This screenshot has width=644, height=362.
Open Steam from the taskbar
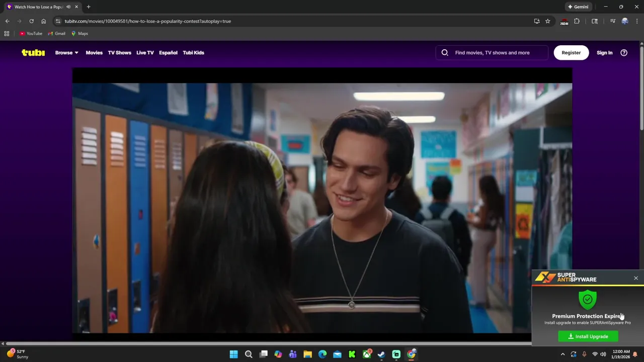382,354
